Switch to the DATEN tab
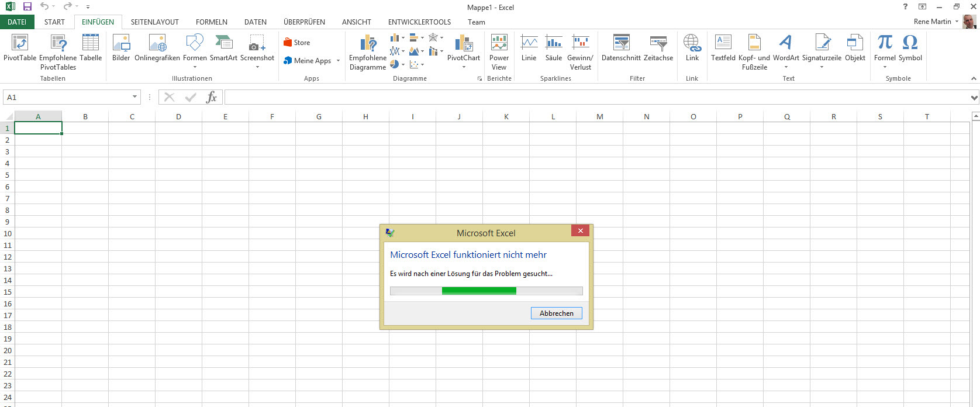 click(256, 22)
